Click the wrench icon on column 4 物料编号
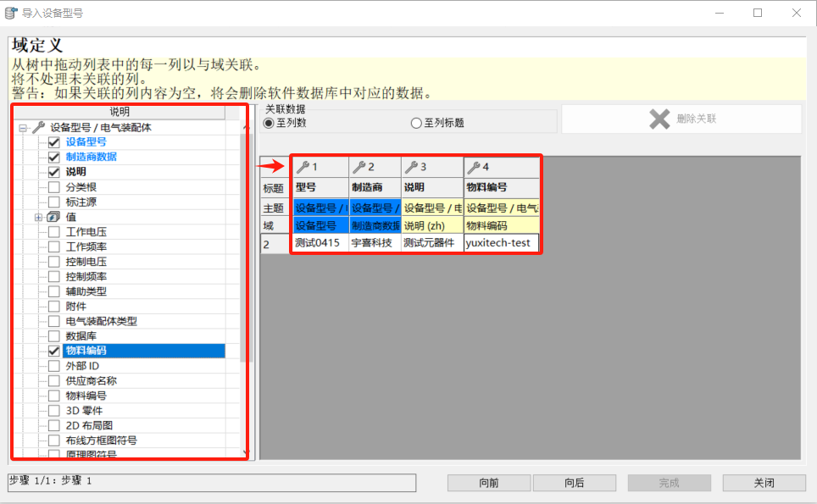Viewport: 817px width, 504px height. point(475,165)
